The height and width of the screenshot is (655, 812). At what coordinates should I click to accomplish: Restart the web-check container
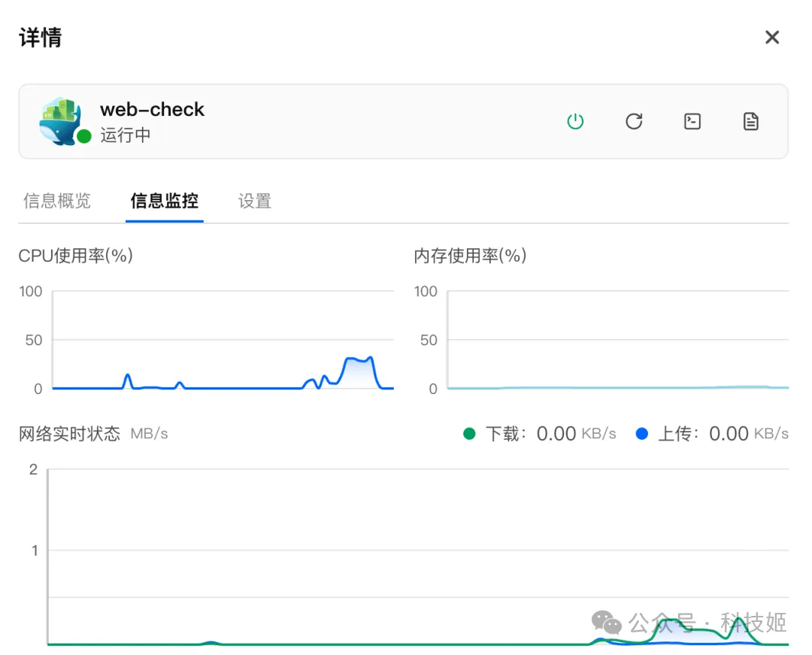[634, 121]
